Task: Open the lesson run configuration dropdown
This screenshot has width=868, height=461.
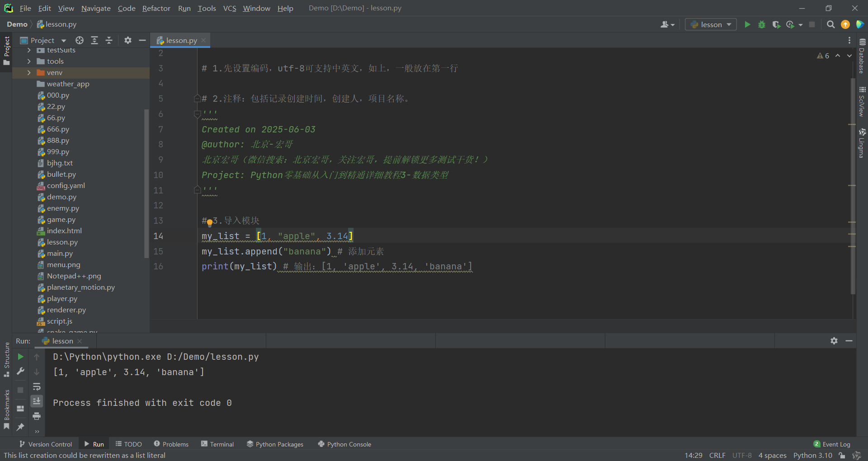Action: coord(711,24)
